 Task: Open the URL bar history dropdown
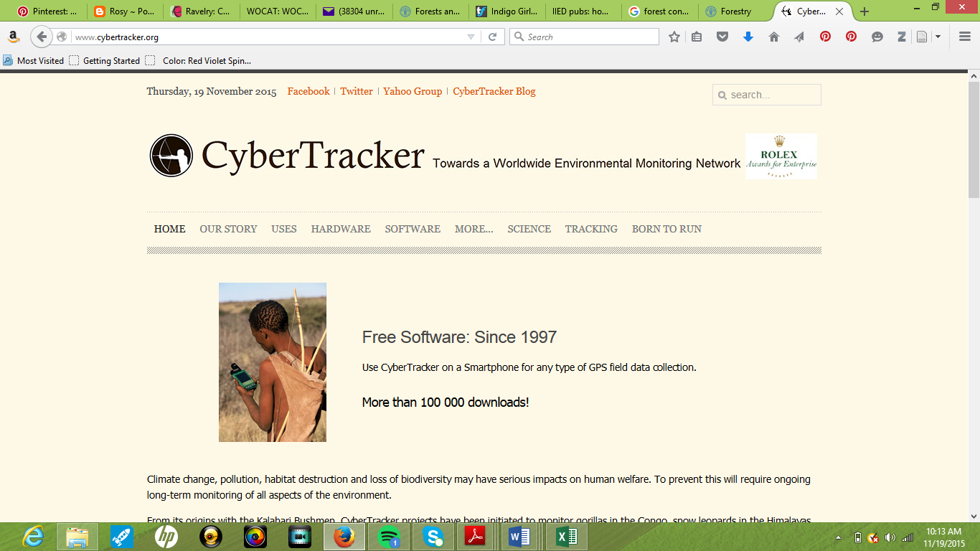(471, 37)
